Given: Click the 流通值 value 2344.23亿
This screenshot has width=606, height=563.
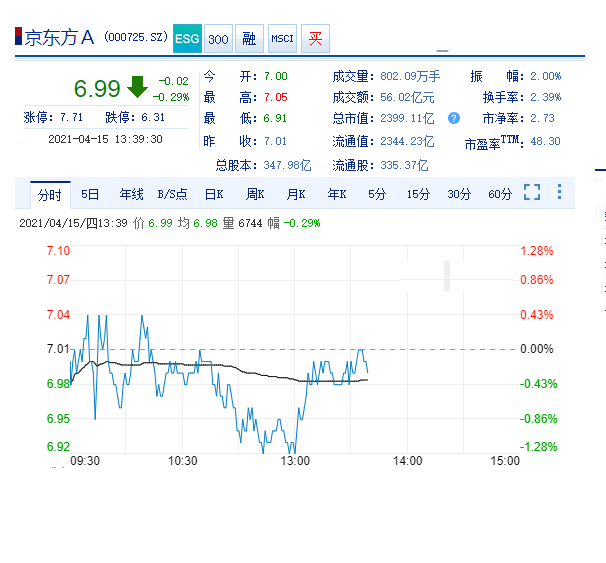Looking at the screenshot, I should [x=407, y=141].
